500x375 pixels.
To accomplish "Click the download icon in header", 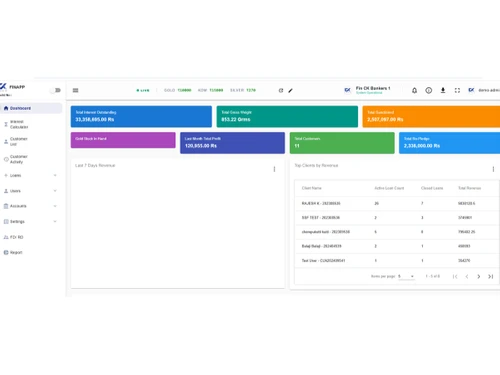I will 443,90.
